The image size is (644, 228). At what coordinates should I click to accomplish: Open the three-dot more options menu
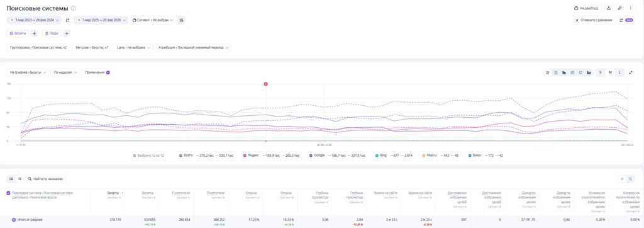click(x=630, y=8)
